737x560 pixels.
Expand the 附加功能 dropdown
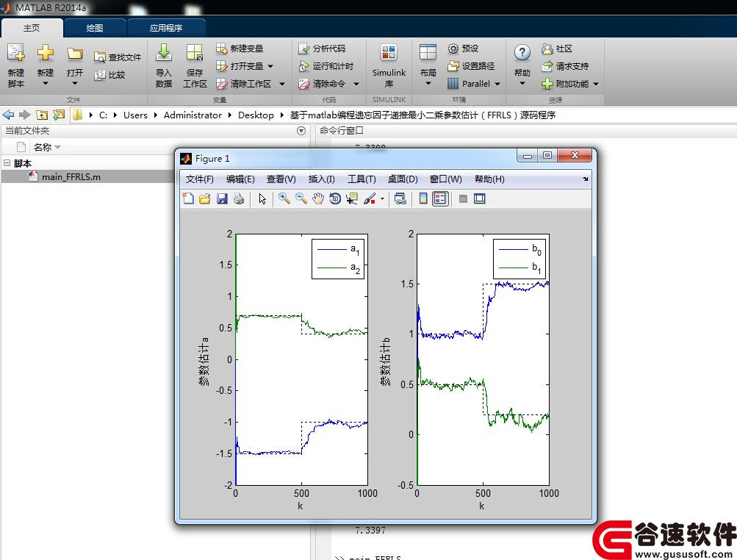coord(596,85)
